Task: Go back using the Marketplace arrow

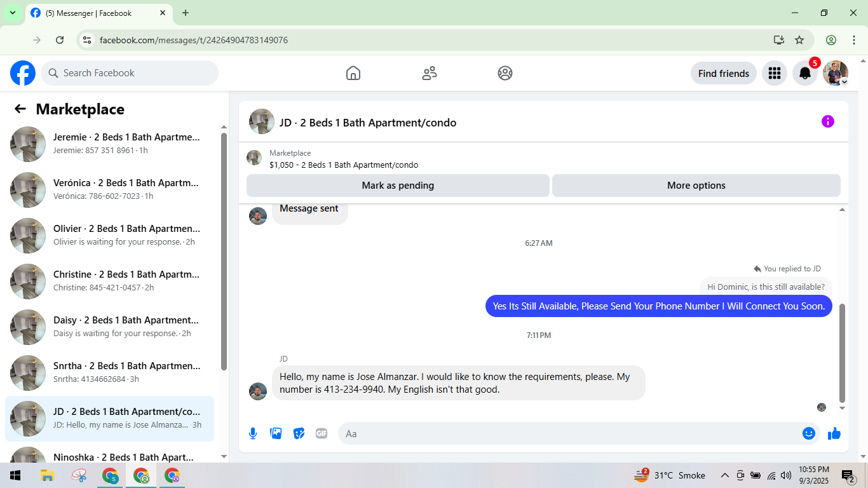Action: (x=20, y=109)
